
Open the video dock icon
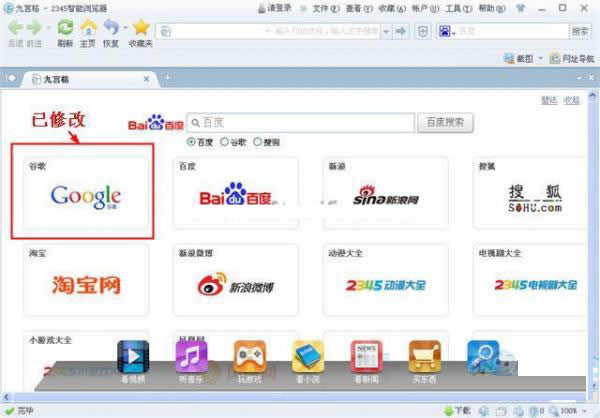tap(133, 357)
